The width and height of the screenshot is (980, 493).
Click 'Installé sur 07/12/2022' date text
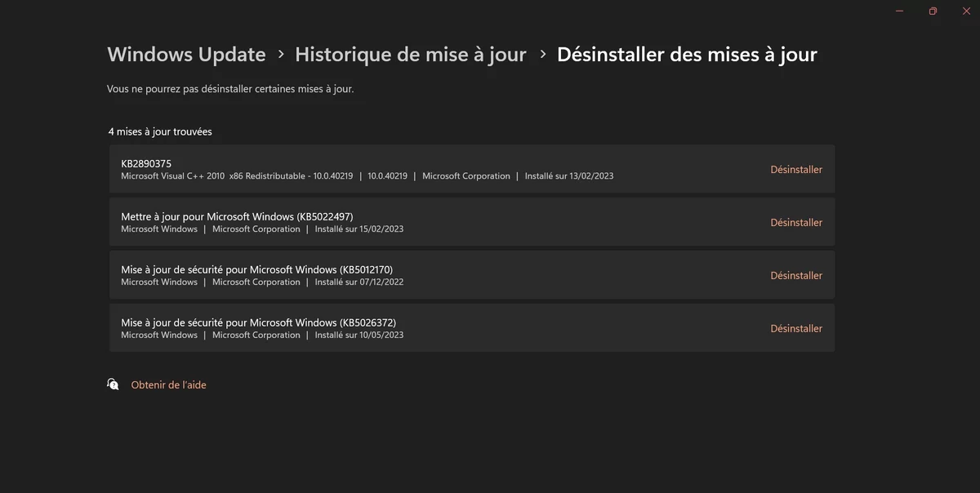(359, 282)
